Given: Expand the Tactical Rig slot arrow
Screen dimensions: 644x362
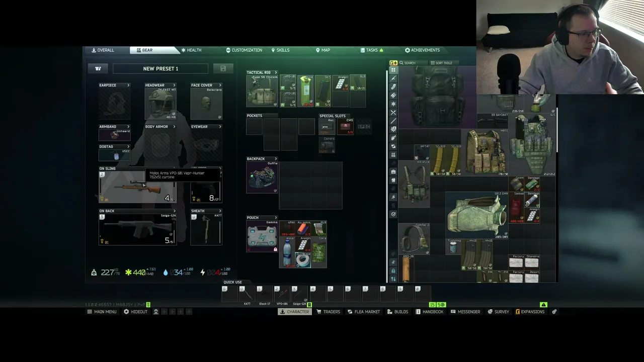Looking at the screenshot, I should tap(276, 72).
